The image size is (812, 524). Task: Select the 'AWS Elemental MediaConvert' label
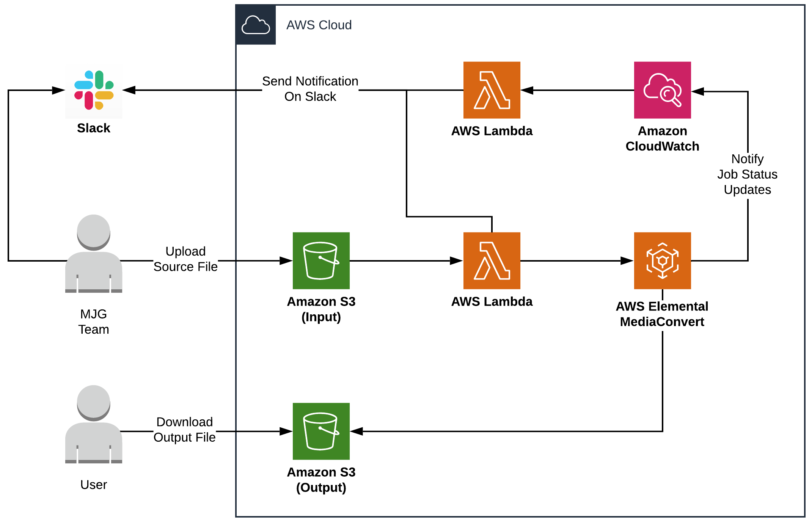(662, 314)
